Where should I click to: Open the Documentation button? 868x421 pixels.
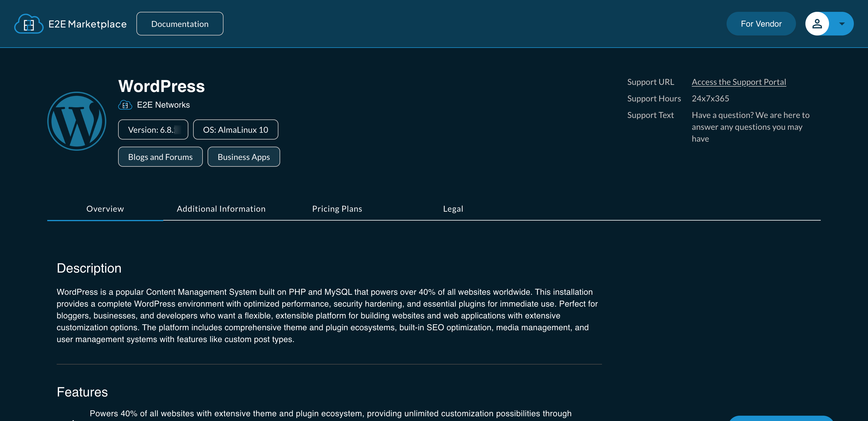[x=180, y=24]
